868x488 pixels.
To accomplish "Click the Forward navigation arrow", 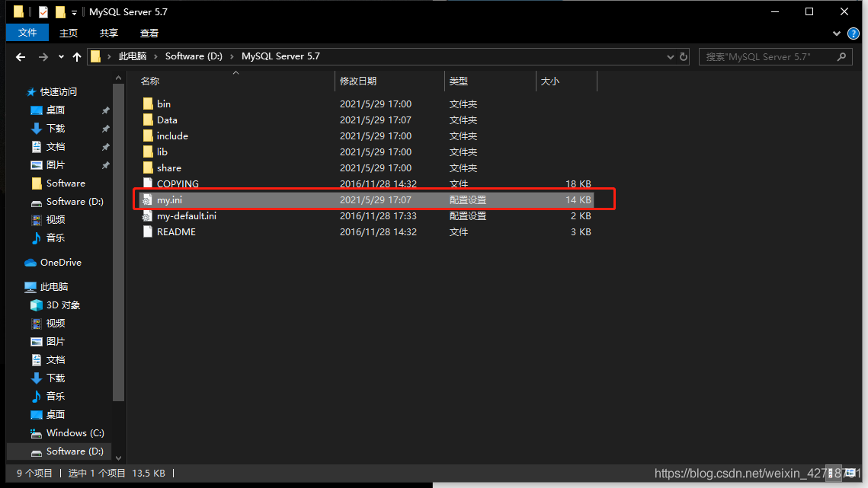I will [x=43, y=56].
